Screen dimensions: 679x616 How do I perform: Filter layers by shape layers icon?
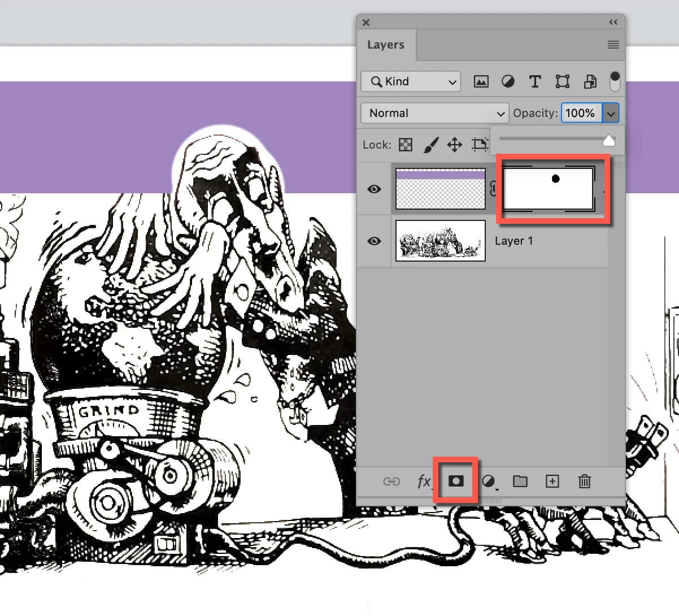tap(562, 81)
